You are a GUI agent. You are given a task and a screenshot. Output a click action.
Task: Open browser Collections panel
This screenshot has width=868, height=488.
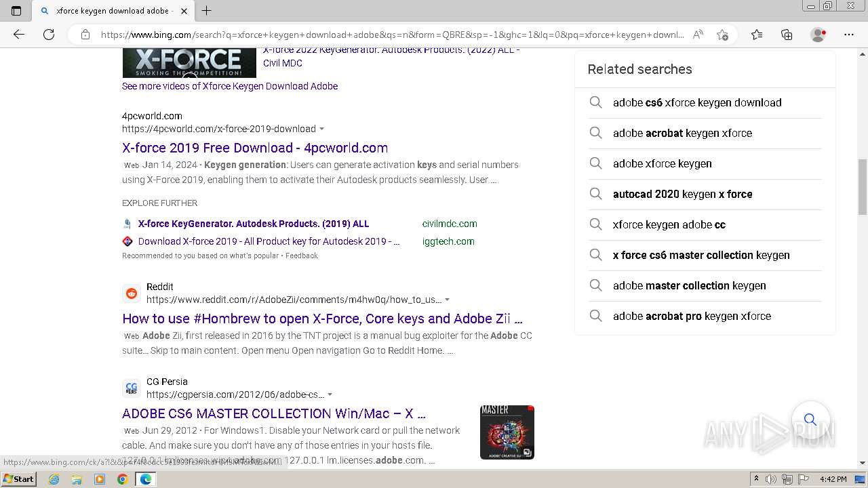point(787,35)
